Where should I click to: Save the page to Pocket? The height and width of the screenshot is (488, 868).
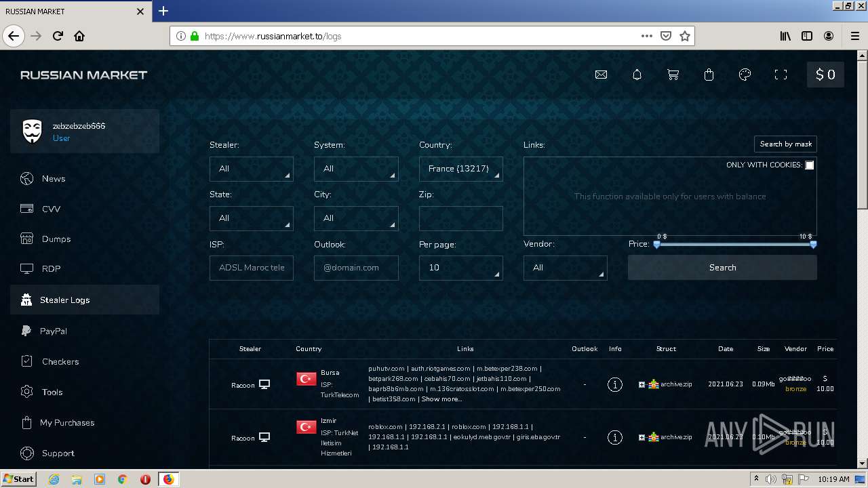(666, 36)
